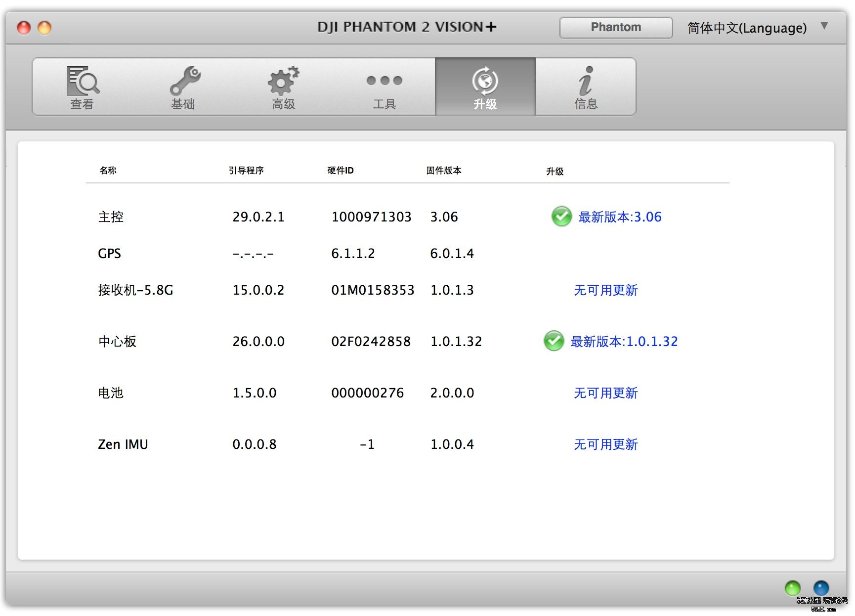Select the 电池 row name
855x616 pixels.
pos(111,393)
